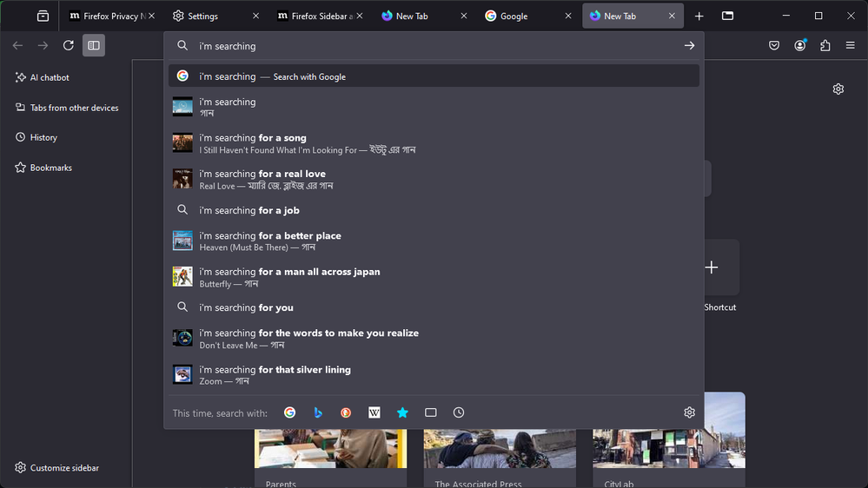Reload the current page
Image resolution: width=868 pixels, height=488 pixels.
(68, 45)
